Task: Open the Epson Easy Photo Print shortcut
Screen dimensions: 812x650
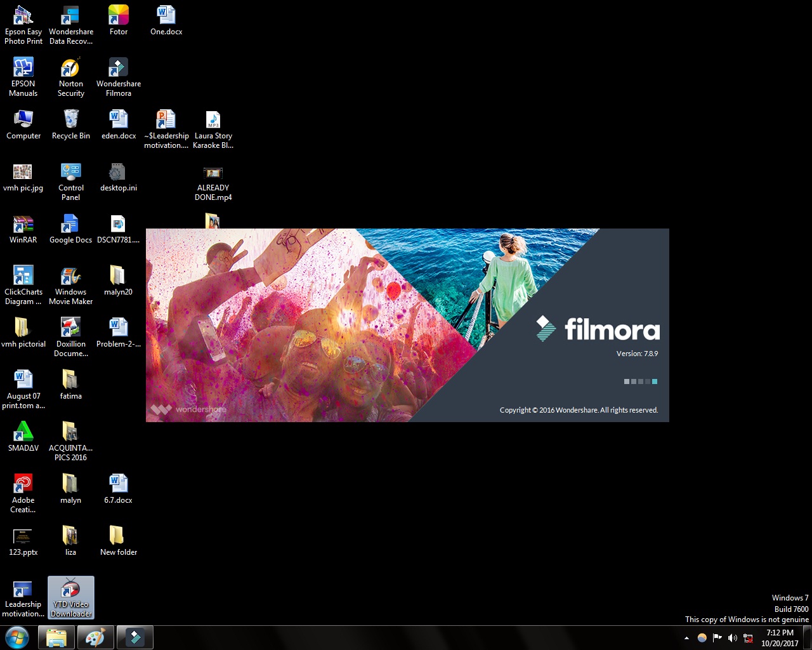Action: point(23,25)
